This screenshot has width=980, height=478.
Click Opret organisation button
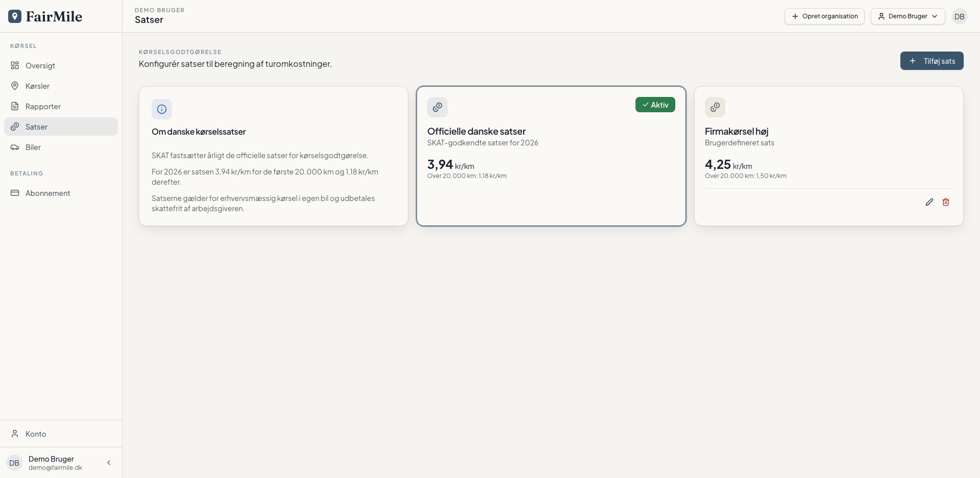[x=824, y=16]
